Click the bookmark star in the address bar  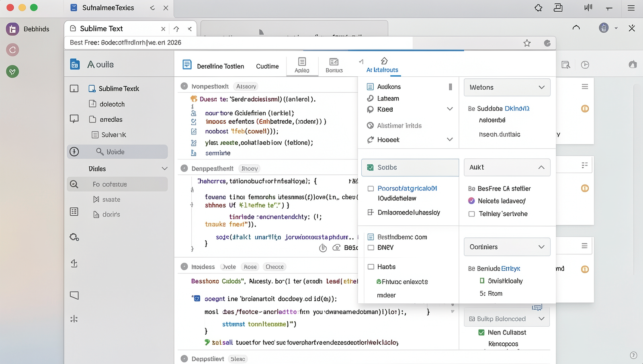click(x=527, y=43)
